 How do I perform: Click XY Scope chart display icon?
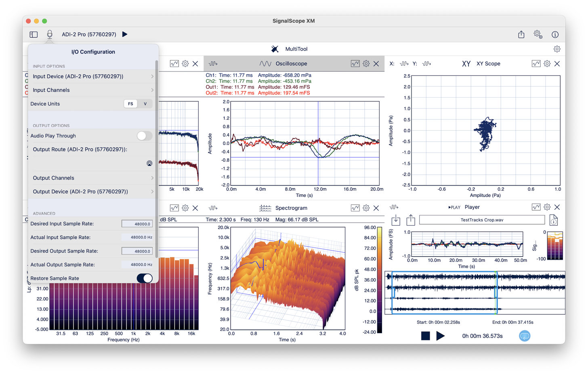536,64
